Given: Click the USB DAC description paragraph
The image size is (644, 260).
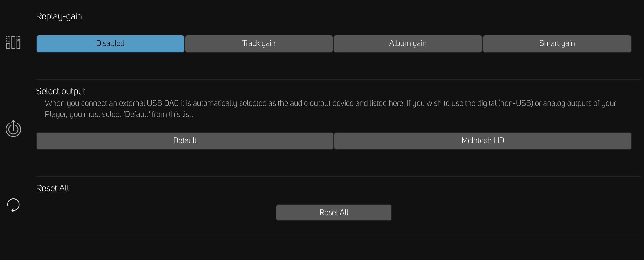Looking at the screenshot, I should click(330, 109).
